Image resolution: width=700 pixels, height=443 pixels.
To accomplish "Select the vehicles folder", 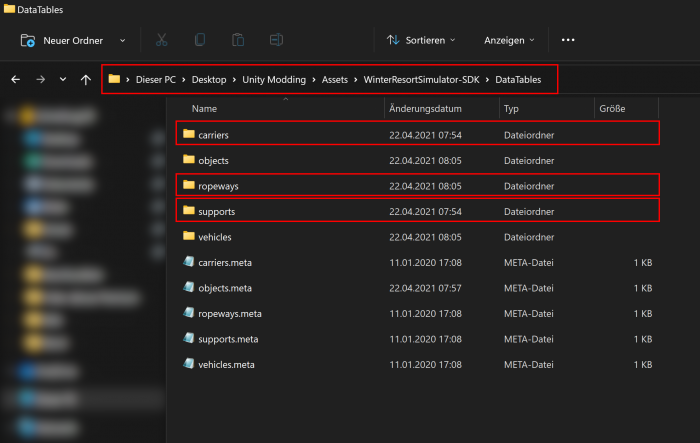I will 216,236.
